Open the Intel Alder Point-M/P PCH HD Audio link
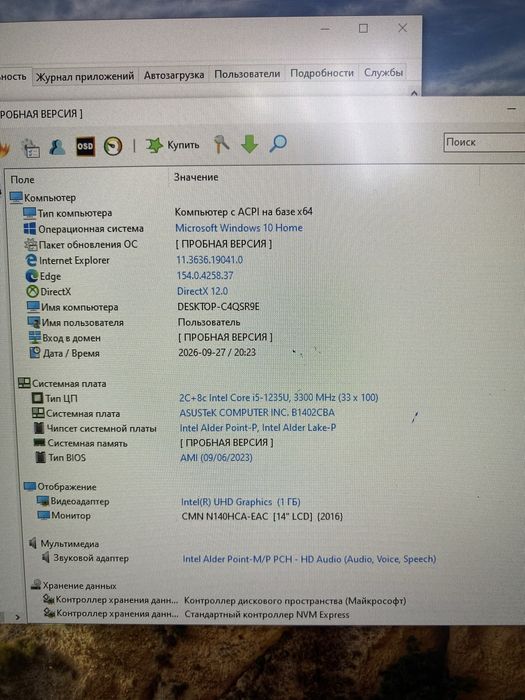 [309, 559]
